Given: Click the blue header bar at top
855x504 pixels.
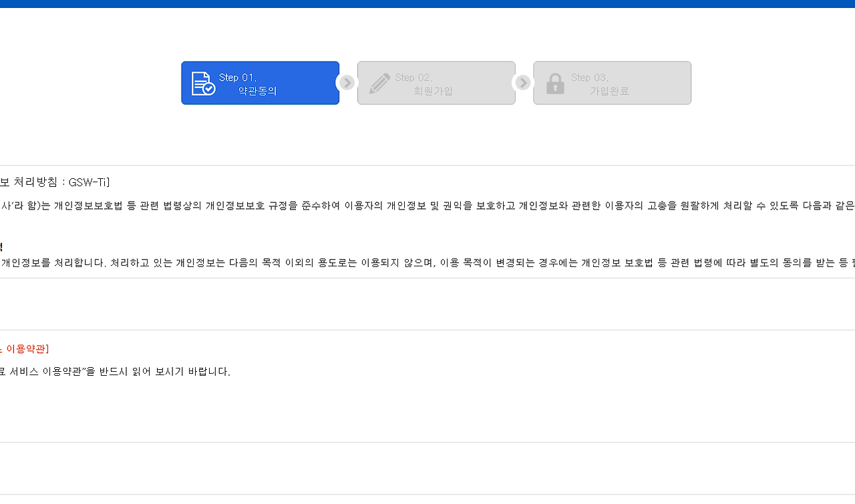Looking at the screenshot, I should tap(427, 4).
